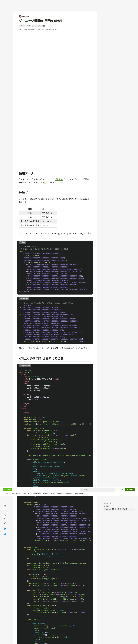Click the 365.24219 ÷ 2 table cell

point(49,213)
